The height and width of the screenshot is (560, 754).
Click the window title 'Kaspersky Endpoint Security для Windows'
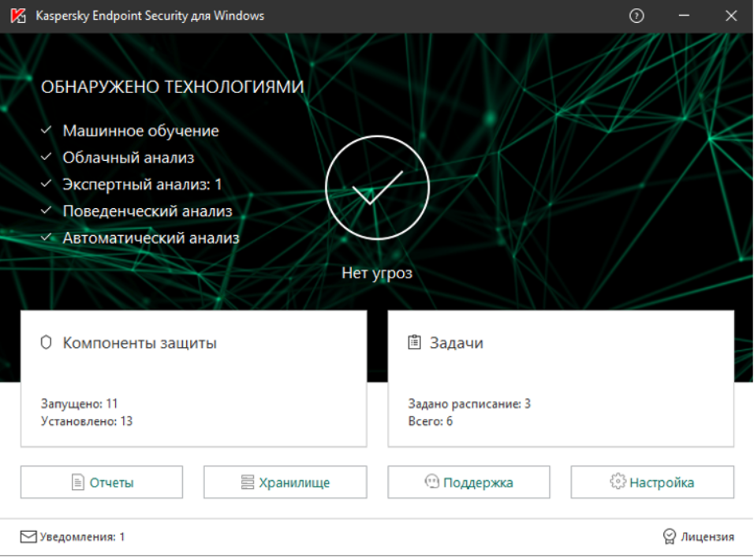(x=150, y=16)
